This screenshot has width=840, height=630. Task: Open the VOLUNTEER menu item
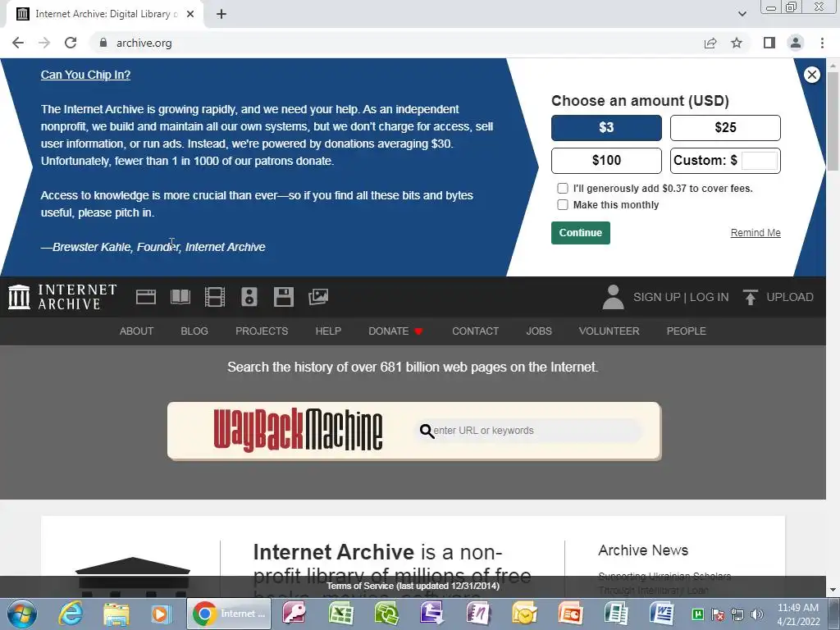click(609, 331)
